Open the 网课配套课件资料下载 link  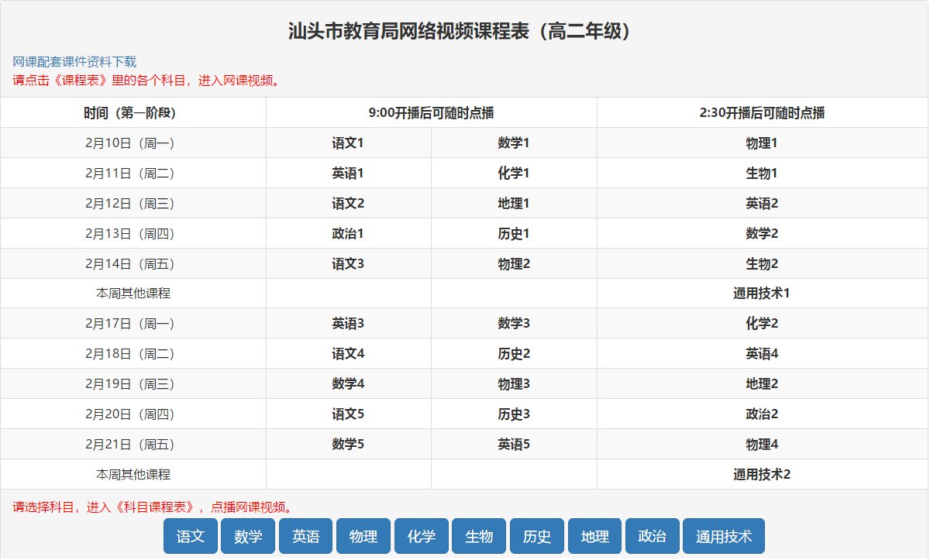tap(74, 62)
